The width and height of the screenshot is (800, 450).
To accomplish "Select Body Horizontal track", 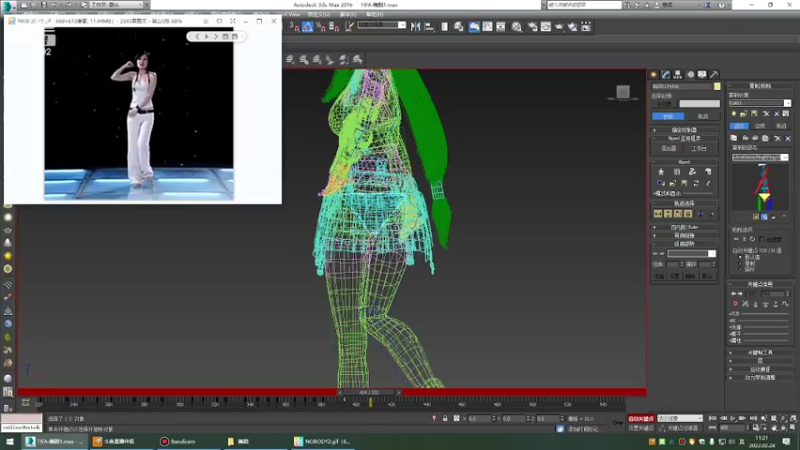I will (x=658, y=214).
